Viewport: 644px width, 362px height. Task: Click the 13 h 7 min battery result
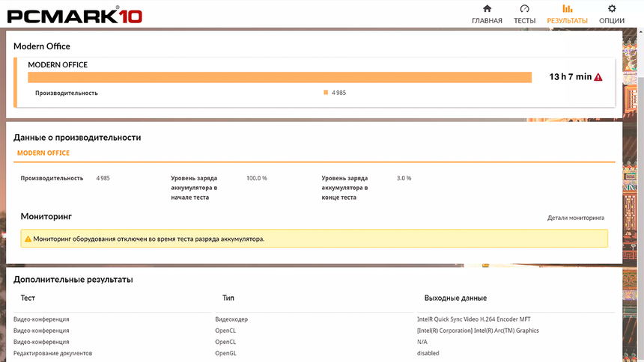[571, 77]
